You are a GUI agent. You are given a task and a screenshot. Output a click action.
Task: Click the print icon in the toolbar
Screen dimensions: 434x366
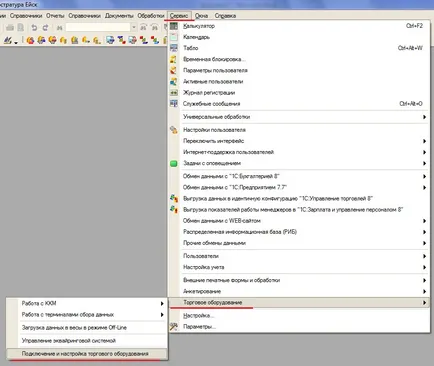[10, 27]
